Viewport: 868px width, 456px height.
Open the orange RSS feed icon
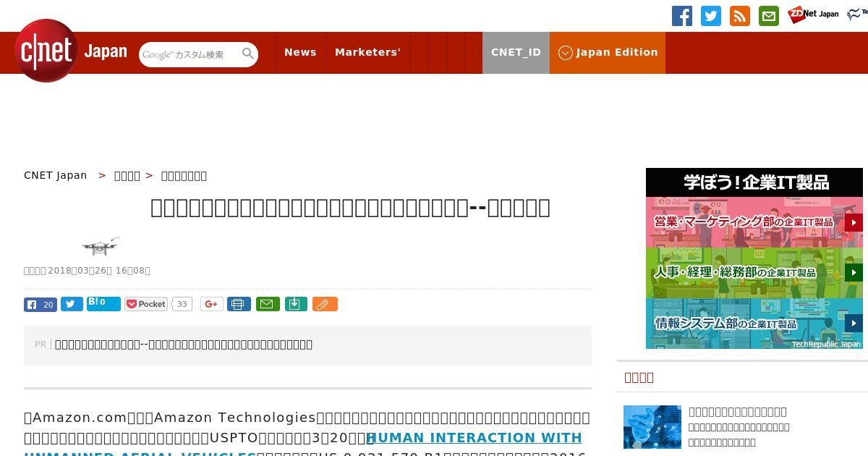coord(740,16)
